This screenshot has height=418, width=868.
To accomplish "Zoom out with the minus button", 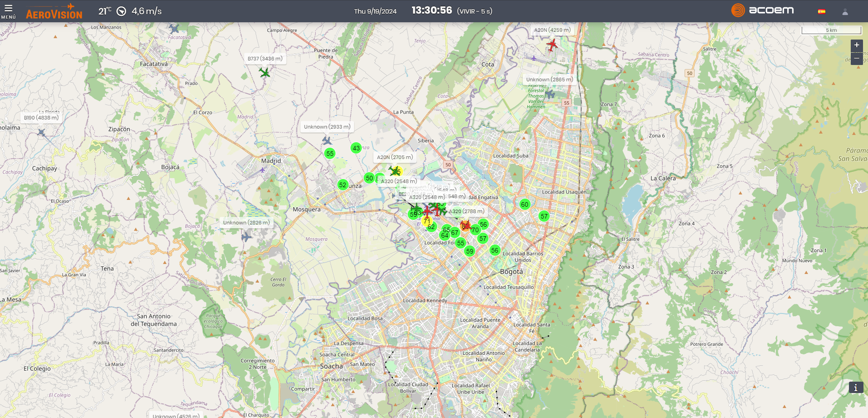I will [x=856, y=58].
